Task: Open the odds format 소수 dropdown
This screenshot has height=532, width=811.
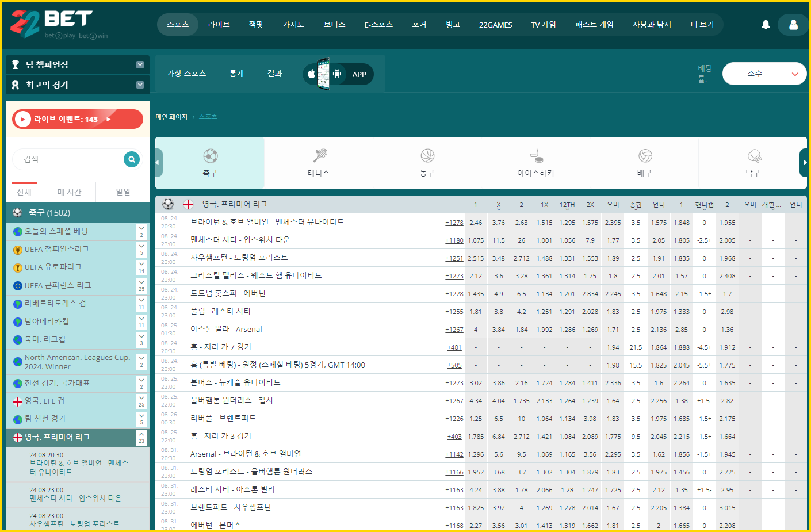Action: pos(764,74)
